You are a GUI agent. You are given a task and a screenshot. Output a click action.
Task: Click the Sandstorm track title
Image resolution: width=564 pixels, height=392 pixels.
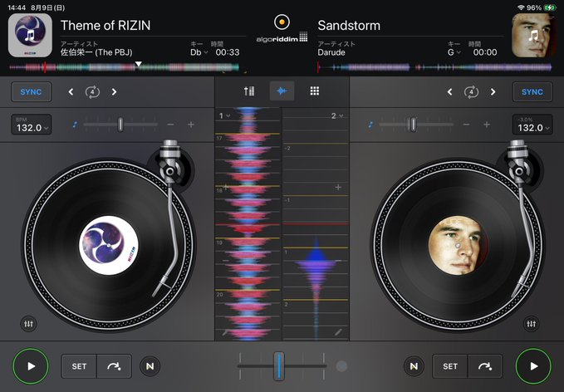(x=349, y=26)
